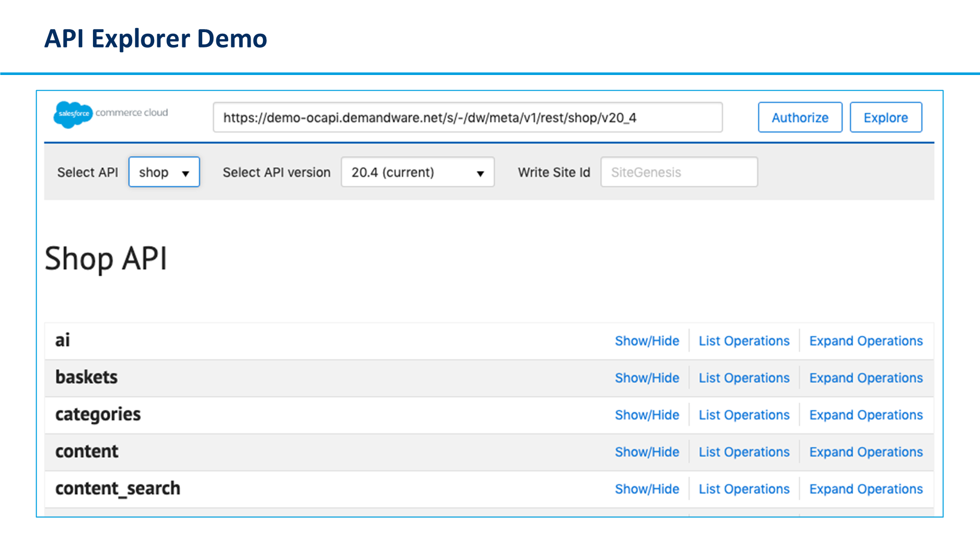Open the Select API dropdown showing shop

(164, 172)
